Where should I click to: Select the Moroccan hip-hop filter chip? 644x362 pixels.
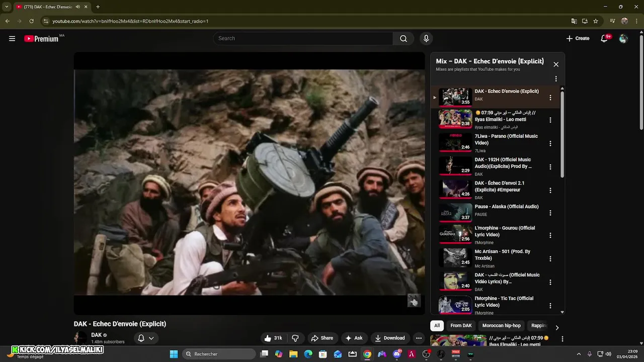click(501, 325)
